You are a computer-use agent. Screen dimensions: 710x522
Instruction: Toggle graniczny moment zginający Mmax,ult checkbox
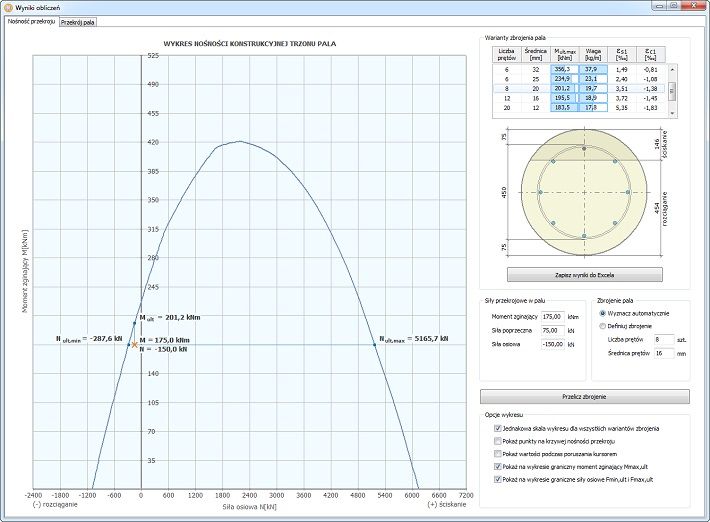[x=498, y=466]
